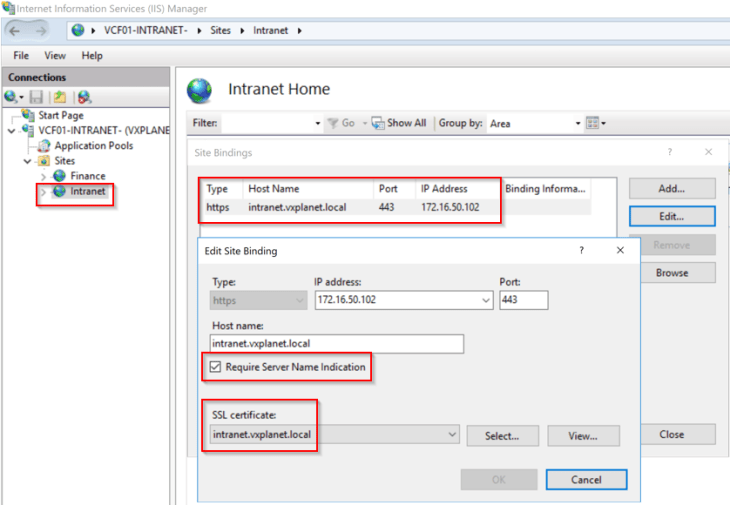Click the Delete connection icon
The height and width of the screenshot is (505, 730).
85,97
